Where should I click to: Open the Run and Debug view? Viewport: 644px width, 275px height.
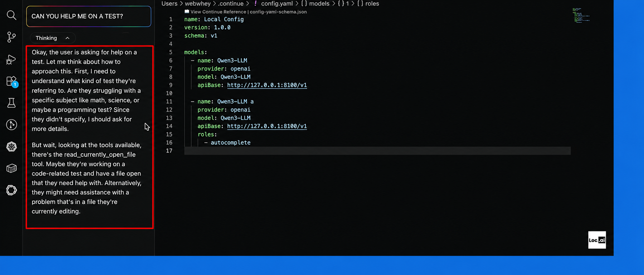[x=11, y=59]
